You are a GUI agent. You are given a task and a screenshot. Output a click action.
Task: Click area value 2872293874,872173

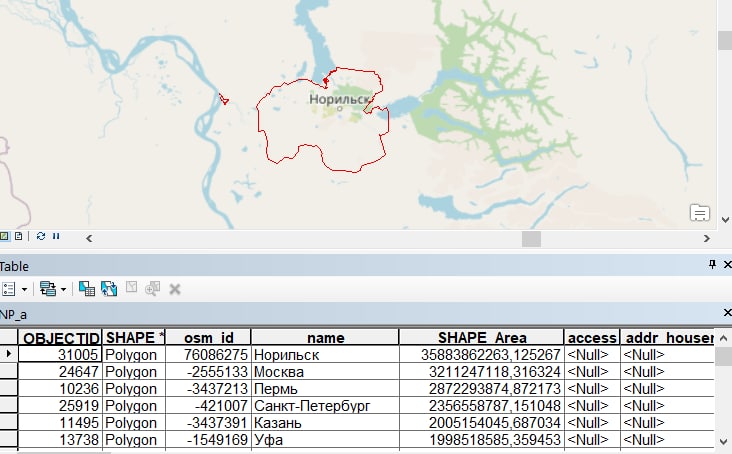point(482,389)
